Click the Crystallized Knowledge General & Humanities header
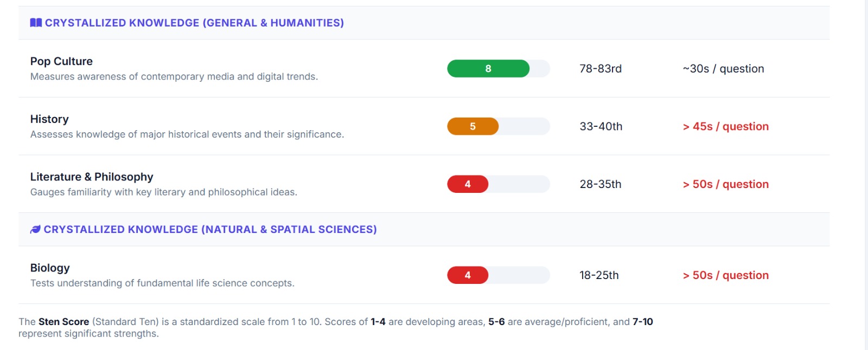 (x=194, y=23)
